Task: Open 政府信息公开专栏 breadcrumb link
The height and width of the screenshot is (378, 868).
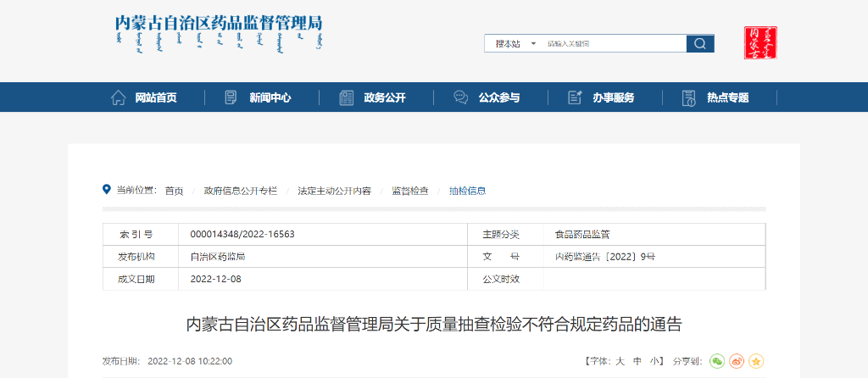Action: click(241, 191)
